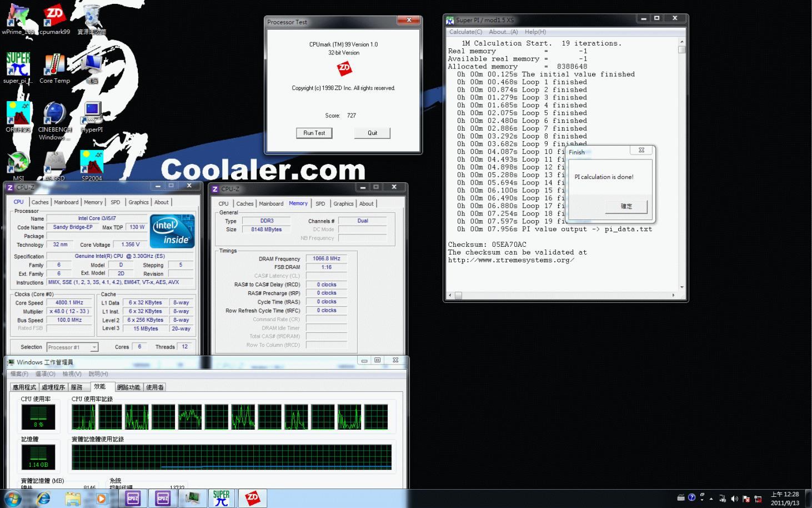Click Super PI horizontal scrollbar right arrow
This screenshot has width=812, height=508.
(674, 295)
